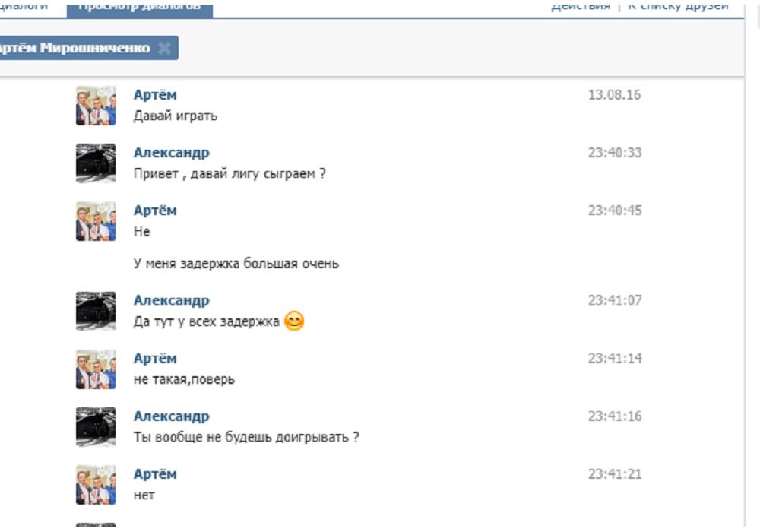Click the 23:41:07 timestamp

[x=614, y=300]
